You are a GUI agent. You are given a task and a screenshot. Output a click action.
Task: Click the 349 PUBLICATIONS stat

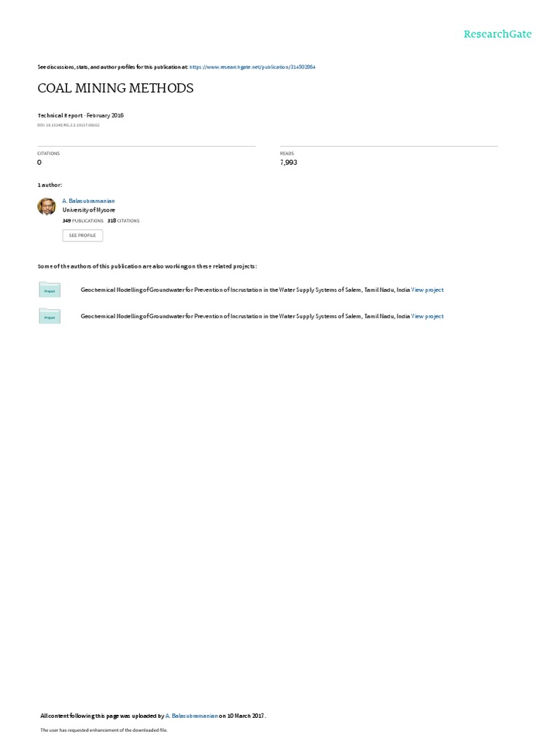(x=83, y=220)
